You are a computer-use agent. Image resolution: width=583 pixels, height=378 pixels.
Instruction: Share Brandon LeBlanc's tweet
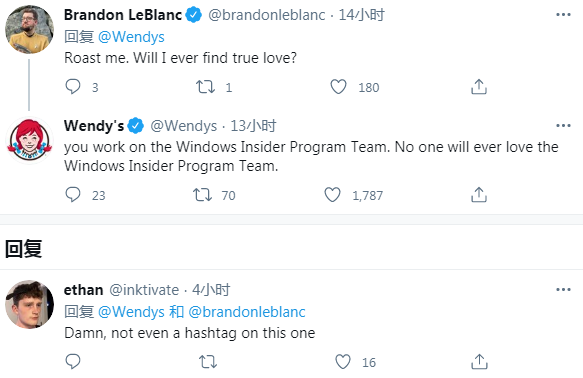click(x=479, y=87)
